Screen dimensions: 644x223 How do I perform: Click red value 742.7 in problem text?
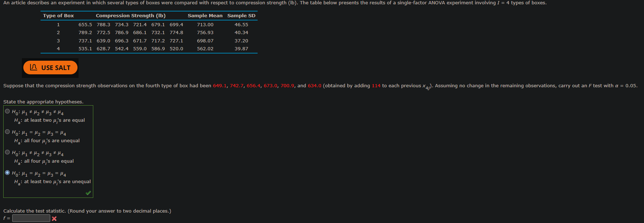(237, 86)
